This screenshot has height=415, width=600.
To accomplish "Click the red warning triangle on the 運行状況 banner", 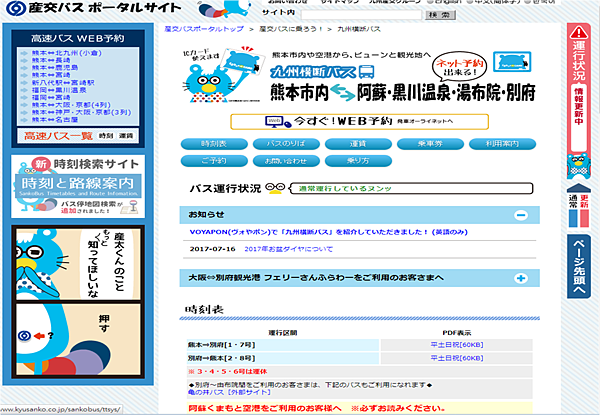I will click(578, 32).
